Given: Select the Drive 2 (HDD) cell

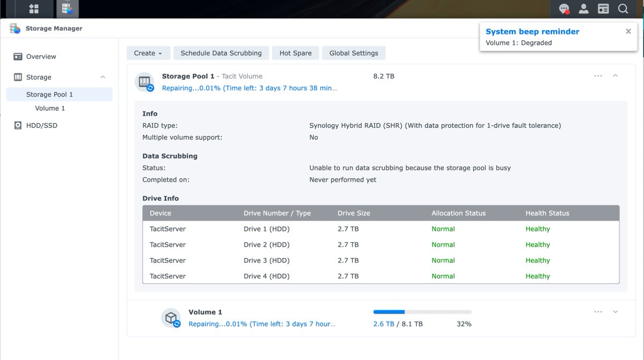Looking at the screenshot, I should [267, 244].
